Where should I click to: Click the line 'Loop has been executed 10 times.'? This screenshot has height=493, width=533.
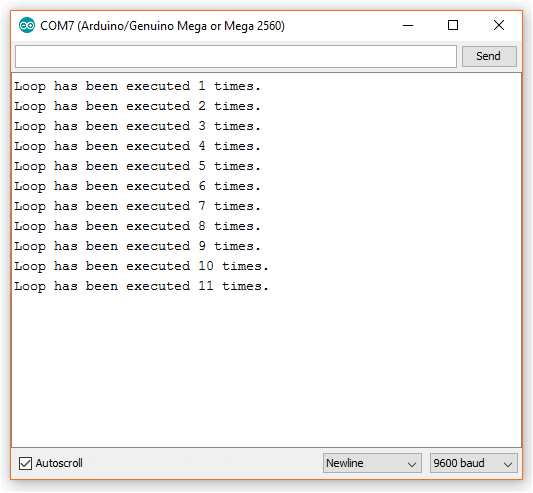(141, 267)
